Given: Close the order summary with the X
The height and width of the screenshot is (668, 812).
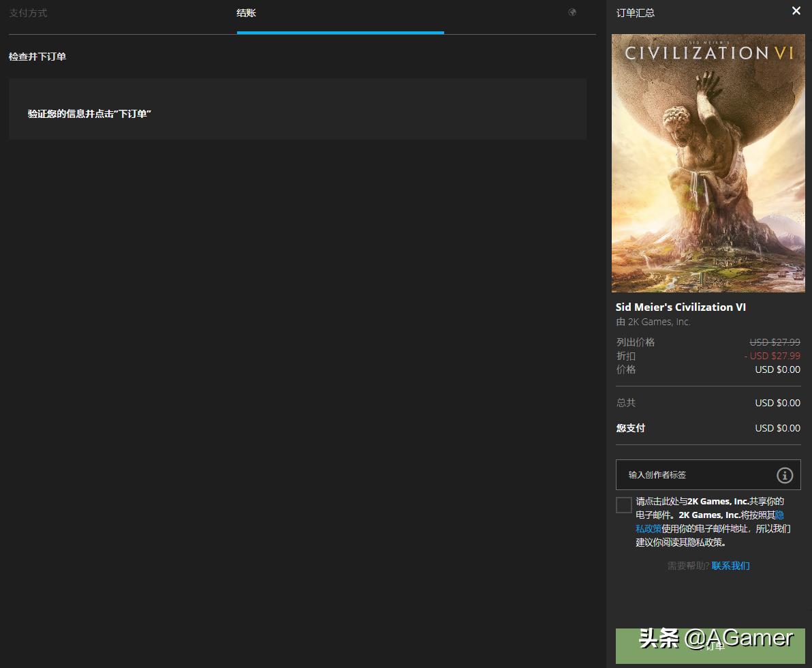Looking at the screenshot, I should click(796, 11).
